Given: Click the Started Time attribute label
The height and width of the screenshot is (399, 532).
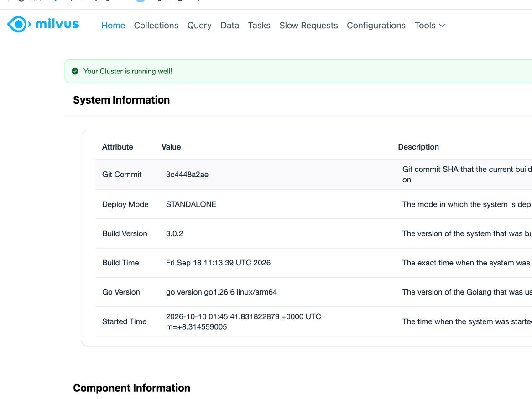Looking at the screenshot, I should (124, 322).
